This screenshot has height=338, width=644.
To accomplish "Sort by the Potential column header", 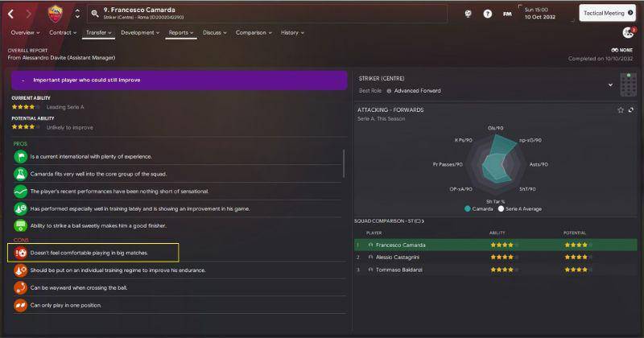I will tap(575, 233).
